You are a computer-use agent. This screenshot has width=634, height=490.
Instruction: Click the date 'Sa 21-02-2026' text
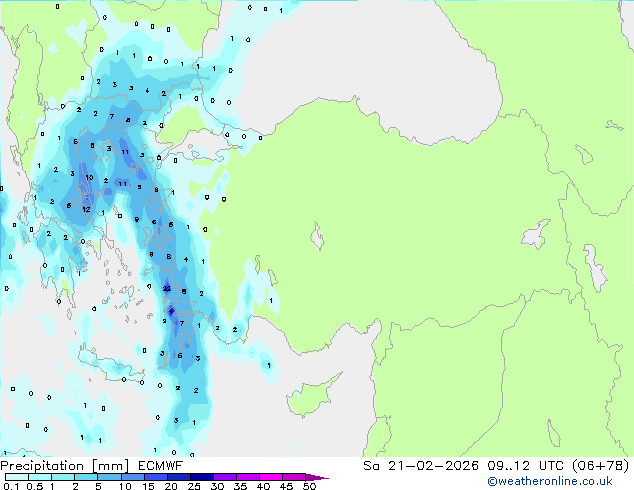(421, 466)
